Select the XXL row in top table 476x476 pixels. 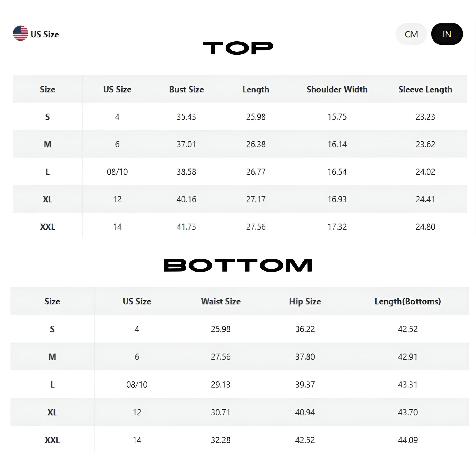click(47, 227)
